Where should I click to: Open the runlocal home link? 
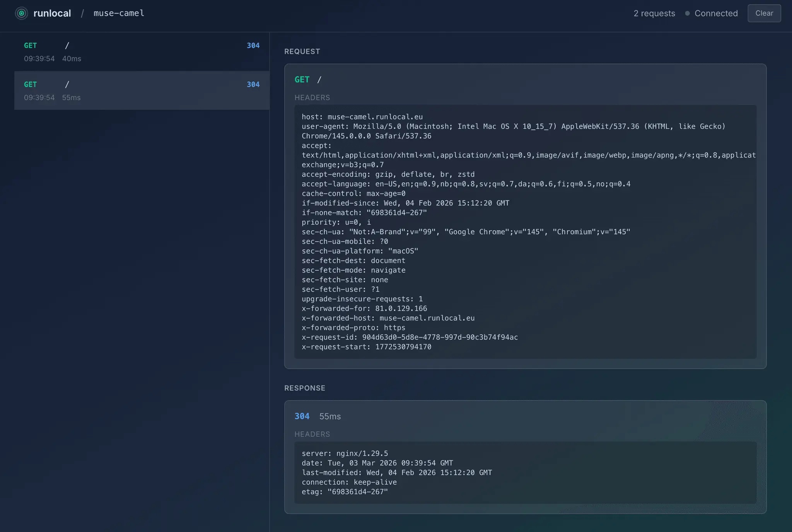point(52,13)
